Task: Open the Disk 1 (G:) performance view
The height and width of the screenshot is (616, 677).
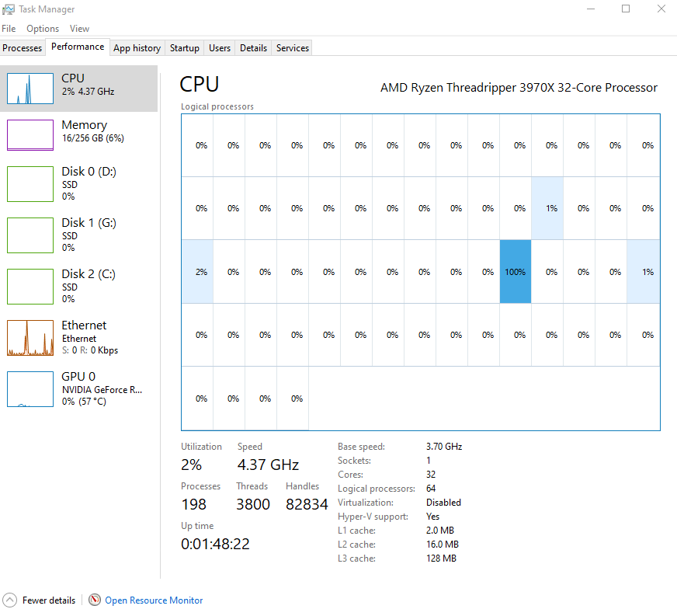Action: click(x=79, y=235)
